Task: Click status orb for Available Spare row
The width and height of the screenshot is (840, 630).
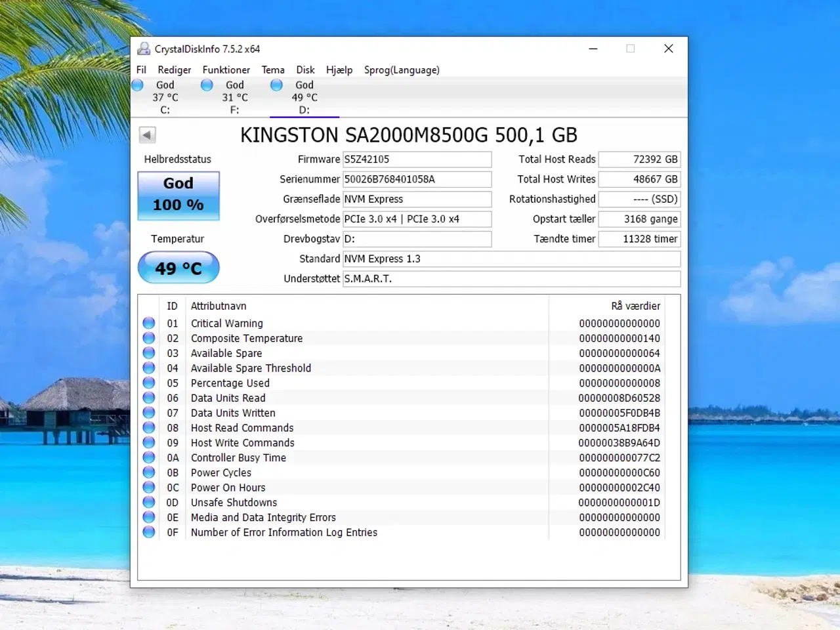Action: (149, 353)
